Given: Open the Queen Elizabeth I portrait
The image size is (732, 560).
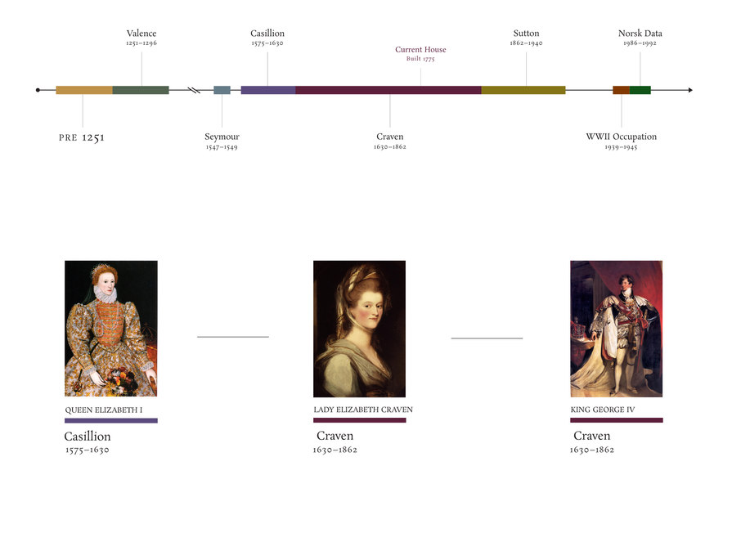Looking at the screenshot, I should click(x=111, y=329).
